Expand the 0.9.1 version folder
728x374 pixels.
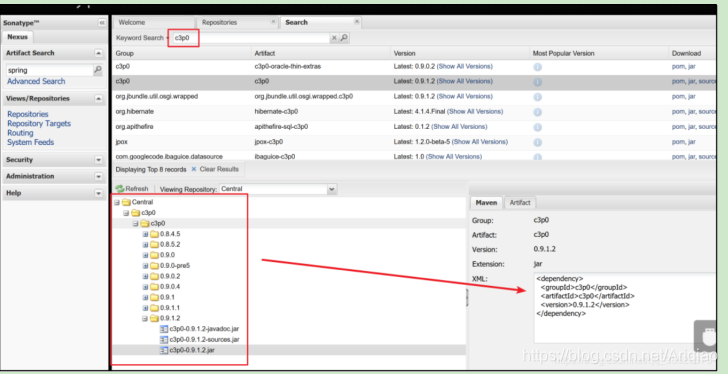click(145, 298)
